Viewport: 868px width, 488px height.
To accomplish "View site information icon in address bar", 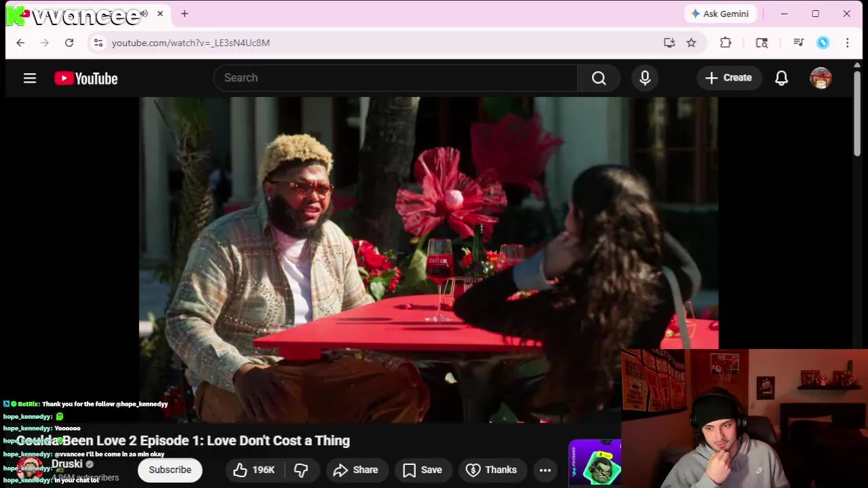I will [98, 43].
